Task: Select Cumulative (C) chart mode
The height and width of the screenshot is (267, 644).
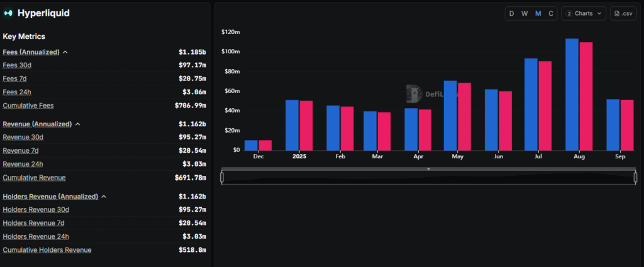Action: 551,14
